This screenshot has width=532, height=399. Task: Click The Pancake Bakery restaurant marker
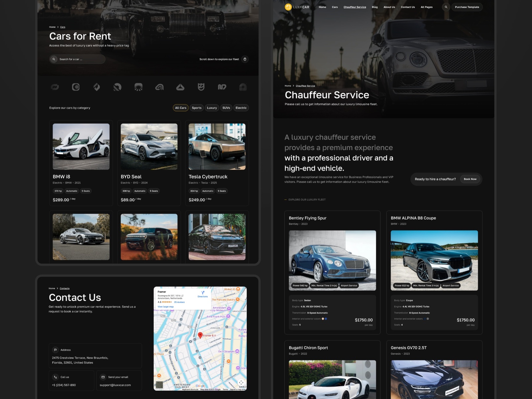click(x=238, y=300)
